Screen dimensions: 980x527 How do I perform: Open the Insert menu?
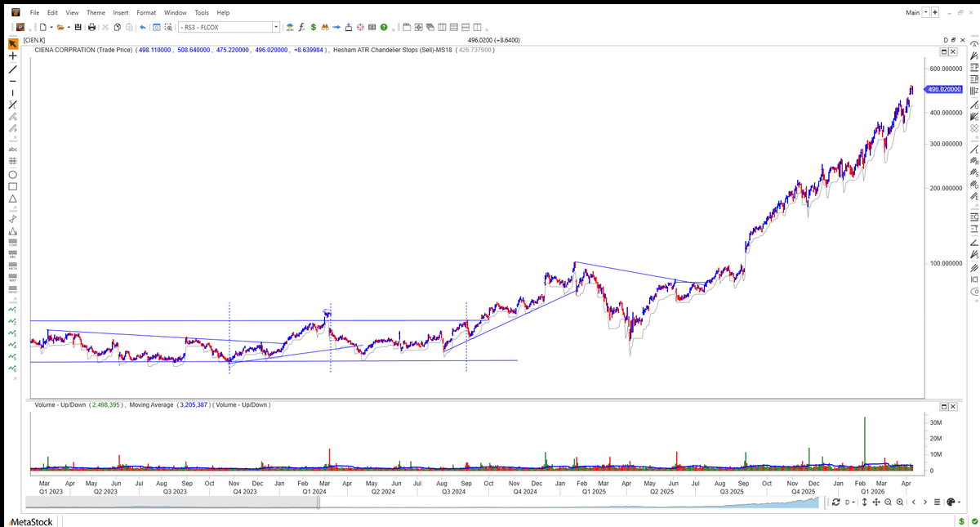121,13
